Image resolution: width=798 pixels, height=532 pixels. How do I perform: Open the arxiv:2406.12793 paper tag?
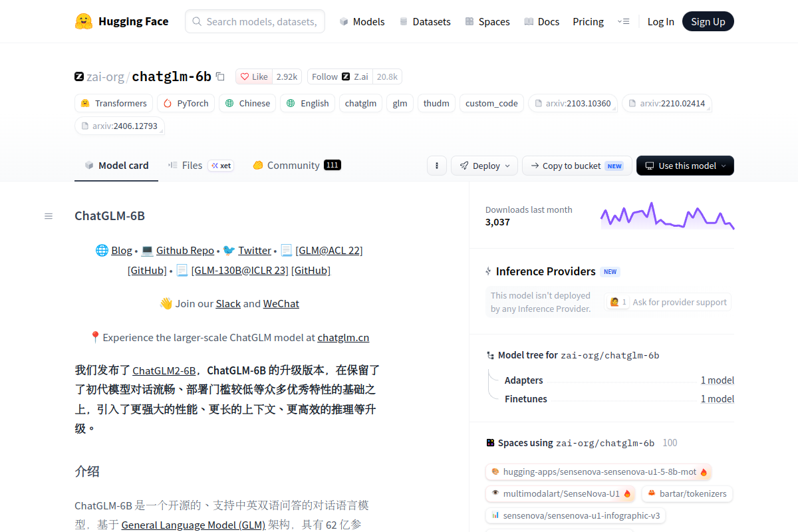tap(120, 126)
